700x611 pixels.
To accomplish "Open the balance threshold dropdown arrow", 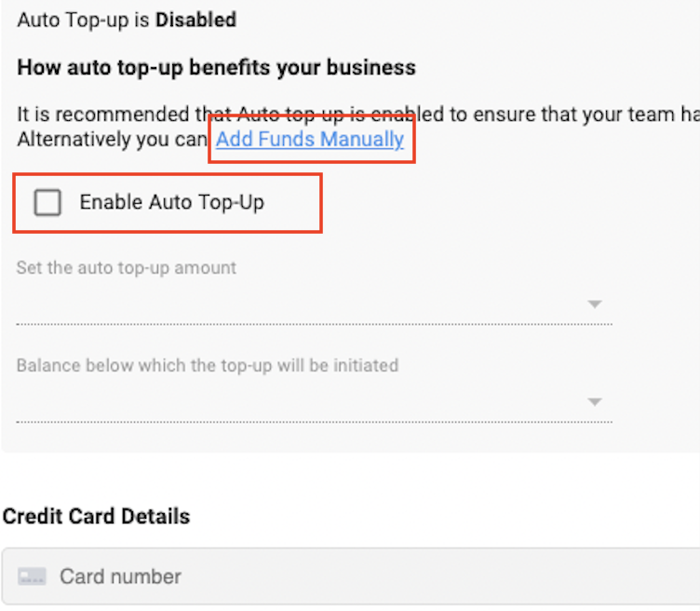I will tap(595, 402).
